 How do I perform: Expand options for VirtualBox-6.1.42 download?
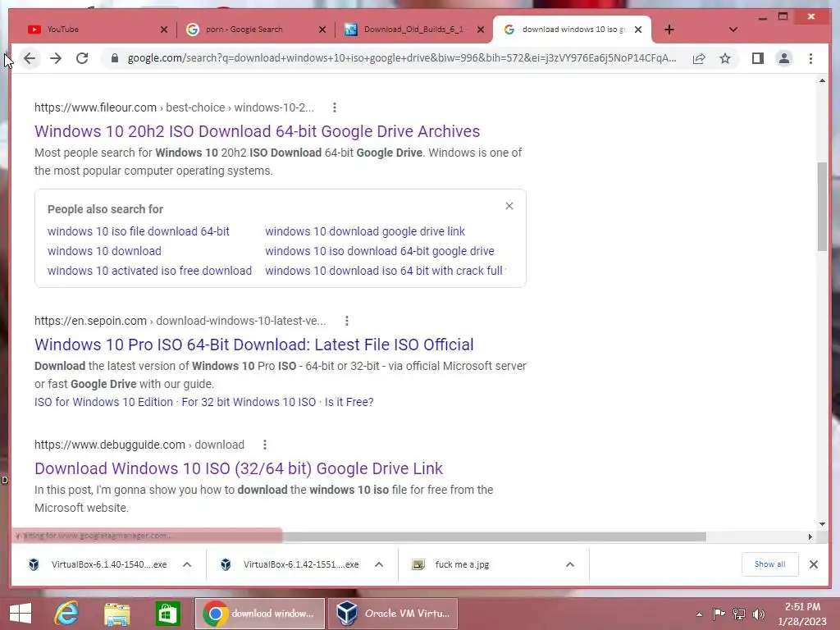[x=379, y=564]
